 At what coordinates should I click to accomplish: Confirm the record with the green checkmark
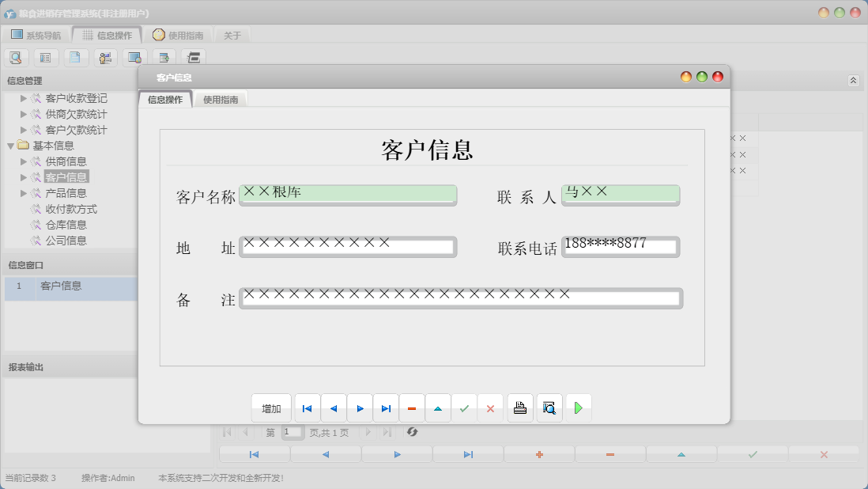pos(465,407)
